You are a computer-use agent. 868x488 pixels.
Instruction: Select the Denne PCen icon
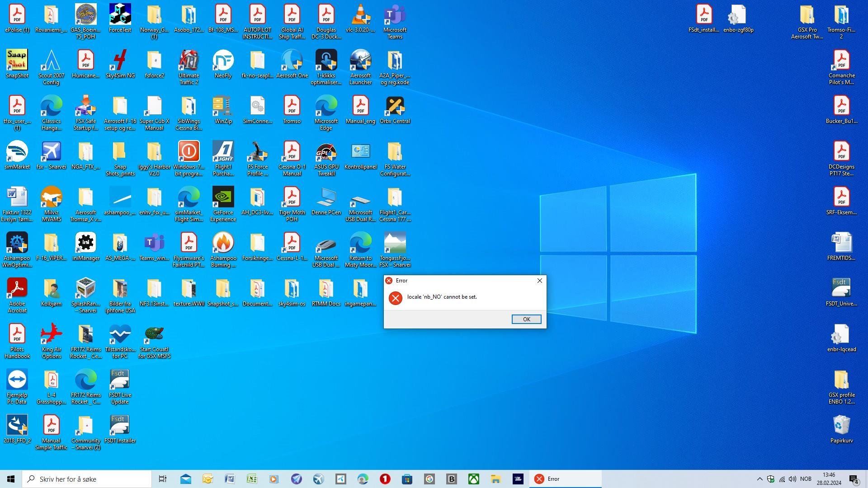[326, 201]
